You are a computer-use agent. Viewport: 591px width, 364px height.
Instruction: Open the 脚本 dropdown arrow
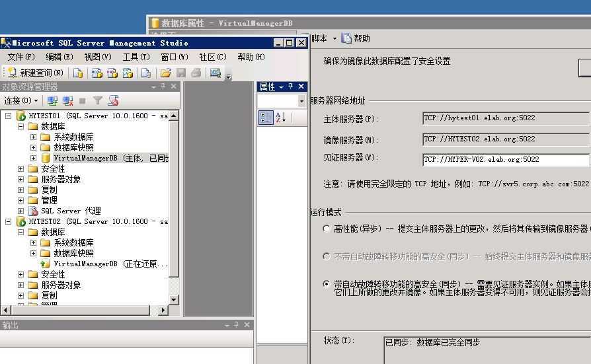tap(335, 38)
